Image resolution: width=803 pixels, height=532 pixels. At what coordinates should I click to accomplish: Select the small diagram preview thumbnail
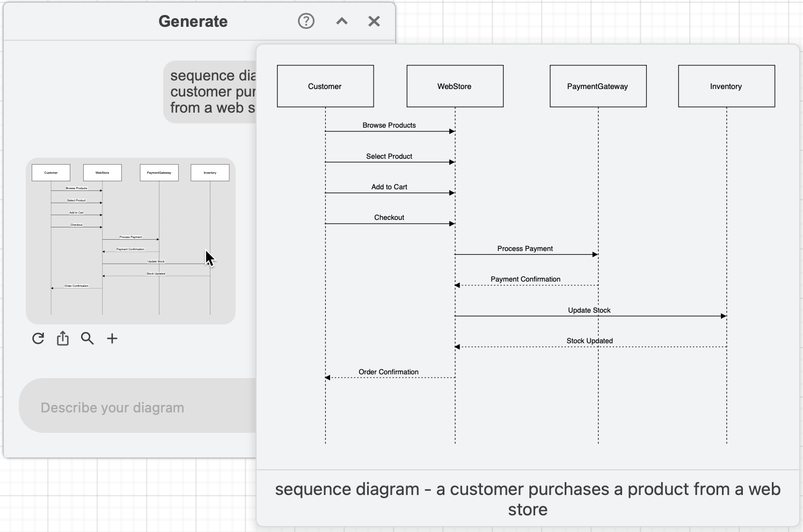coord(130,240)
